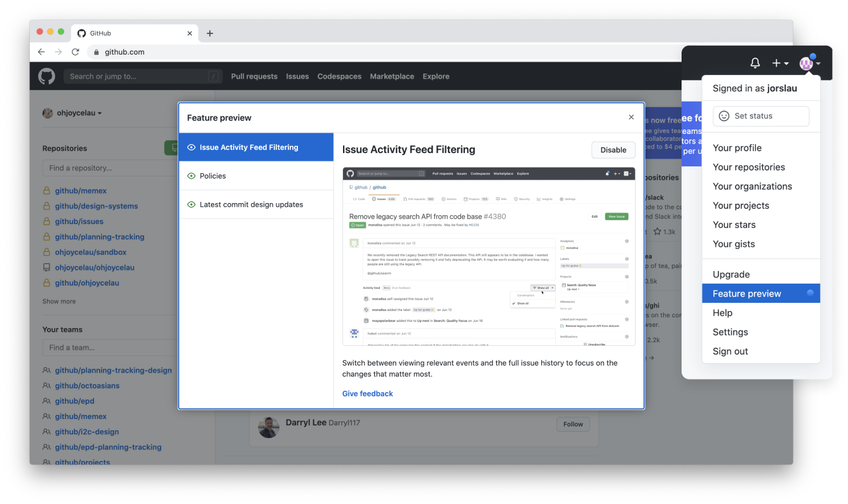Viewport: 848px width, 504px height.
Task: Click the smiley icon in Set status
Action: (723, 116)
